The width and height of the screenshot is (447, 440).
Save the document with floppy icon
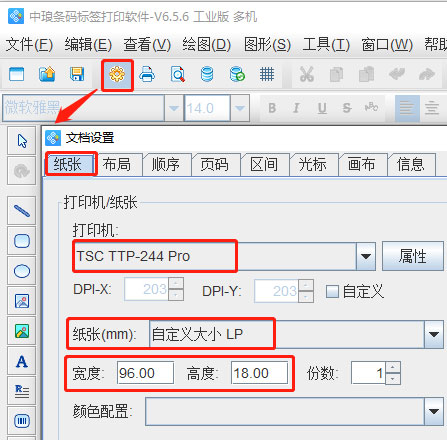pos(77,74)
